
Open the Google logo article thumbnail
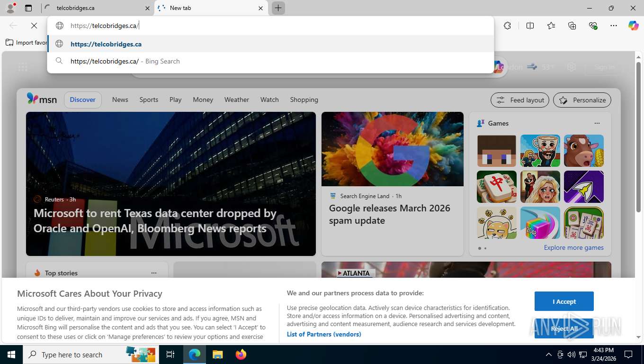[393, 149]
